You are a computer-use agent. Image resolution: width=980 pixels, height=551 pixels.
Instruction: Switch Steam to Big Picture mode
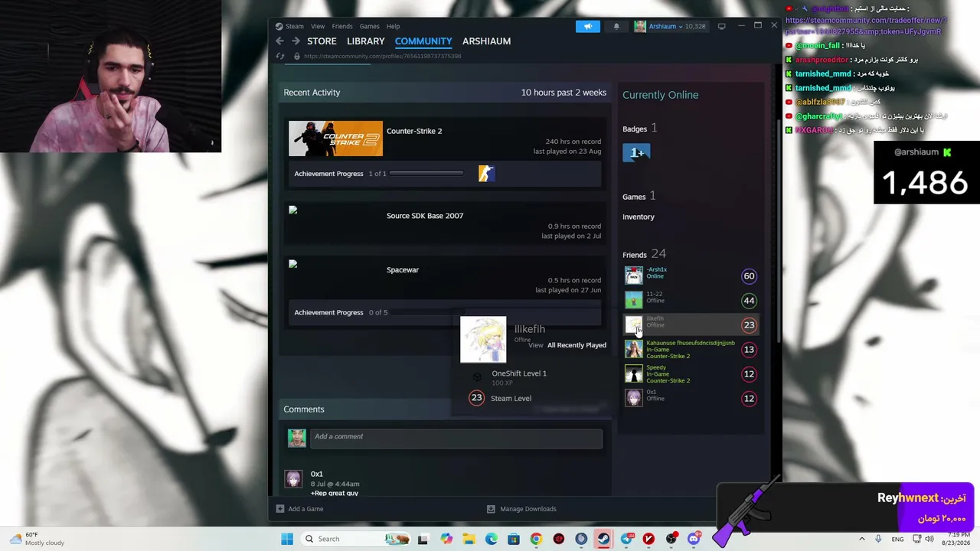tap(721, 26)
